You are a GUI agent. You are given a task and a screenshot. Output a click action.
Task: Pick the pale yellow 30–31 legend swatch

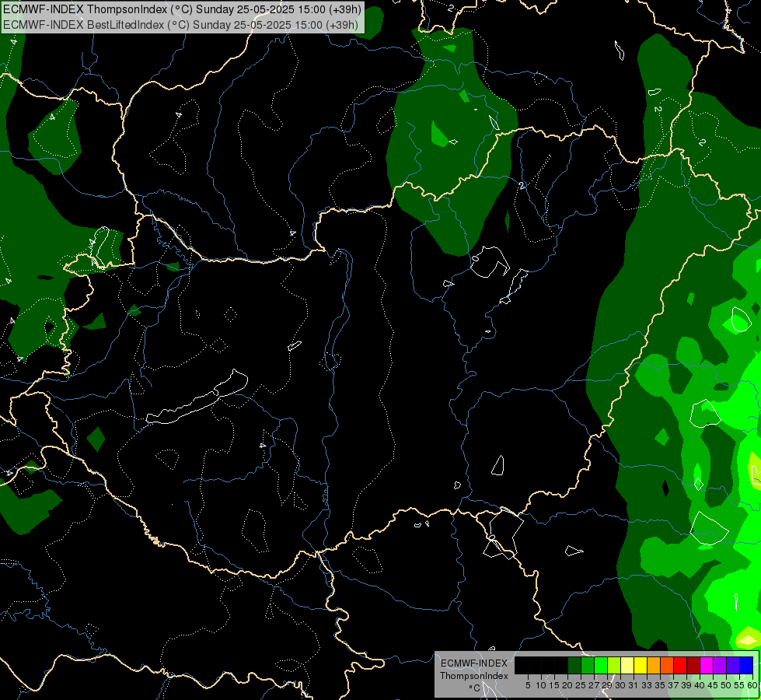pyautogui.click(x=627, y=665)
